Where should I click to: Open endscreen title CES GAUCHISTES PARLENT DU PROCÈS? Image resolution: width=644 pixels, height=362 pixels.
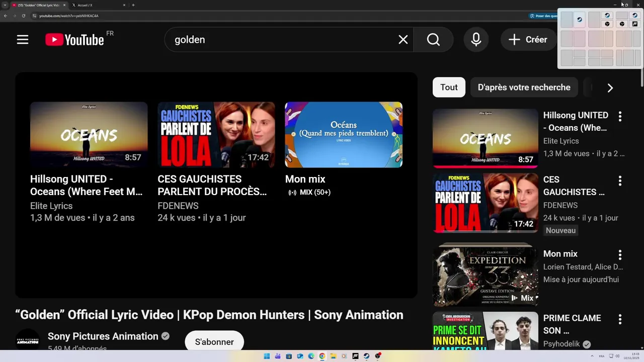[212, 185]
